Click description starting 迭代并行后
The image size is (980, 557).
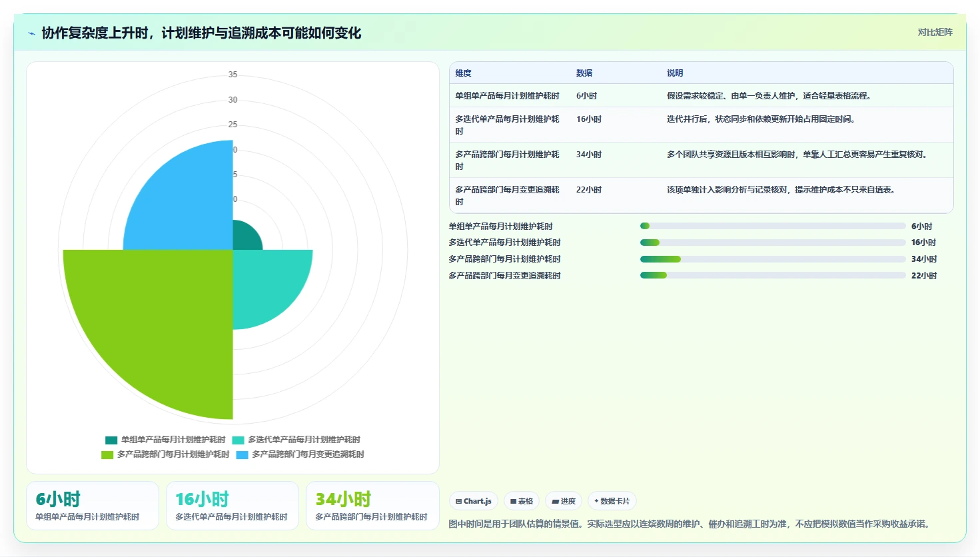pyautogui.click(x=762, y=119)
